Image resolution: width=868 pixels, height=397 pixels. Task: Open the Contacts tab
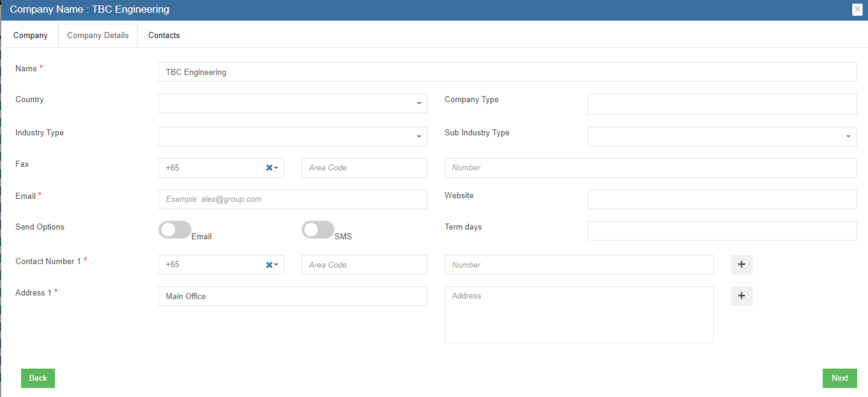[164, 36]
